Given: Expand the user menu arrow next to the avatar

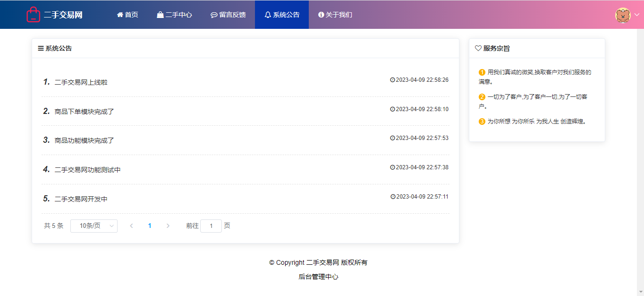Looking at the screenshot, I should pyautogui.click(x=636, y=15).
